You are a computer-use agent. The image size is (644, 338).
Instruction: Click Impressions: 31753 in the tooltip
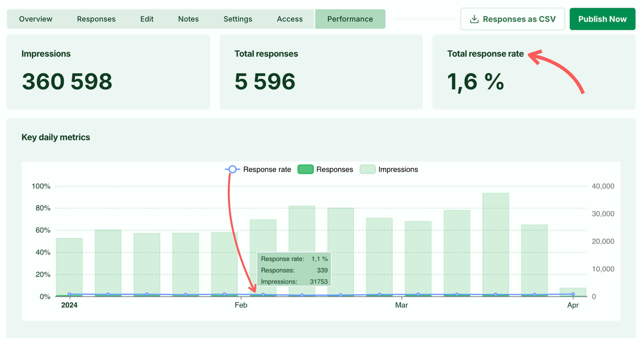click(x=294, y=281)
